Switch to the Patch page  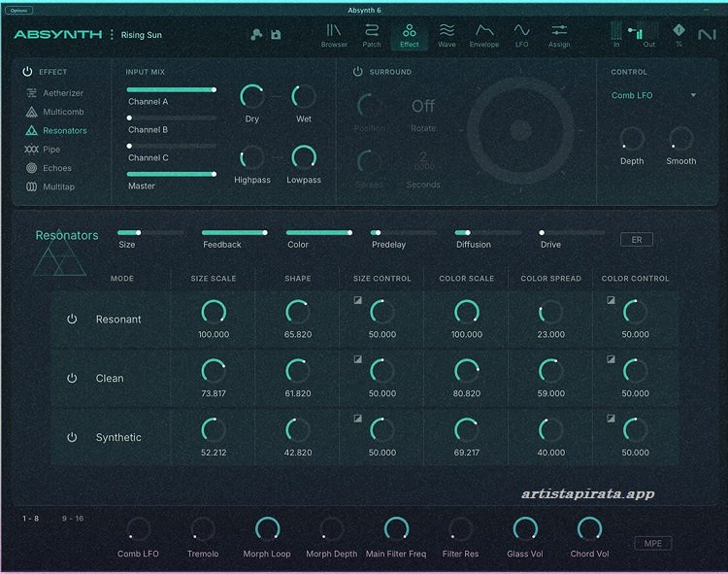pyautogui.click(x=372, y=36)
